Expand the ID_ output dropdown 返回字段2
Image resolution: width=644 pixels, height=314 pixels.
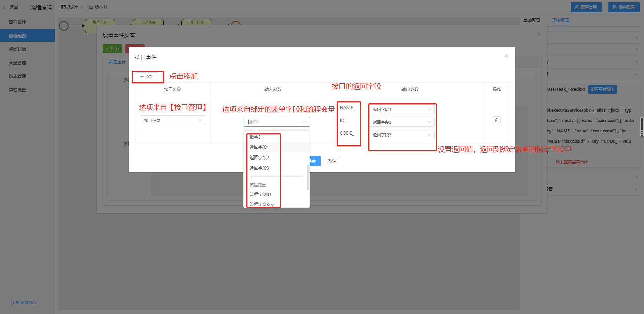click(x=401, y=122)
